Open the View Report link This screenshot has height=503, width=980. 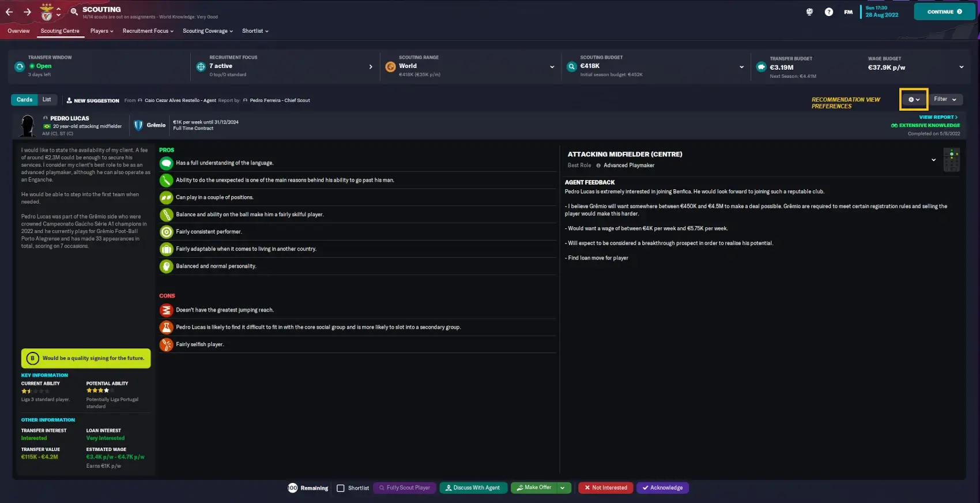click(938, 117)
